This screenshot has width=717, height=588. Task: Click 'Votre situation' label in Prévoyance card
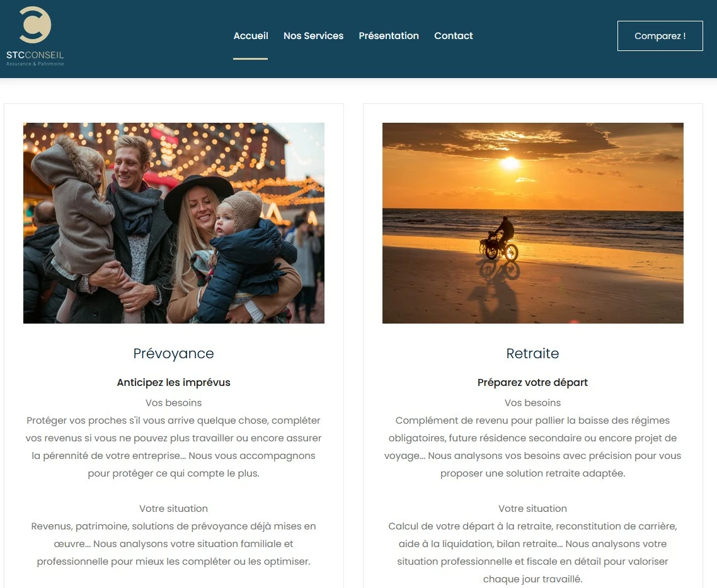tap(174, 509)
